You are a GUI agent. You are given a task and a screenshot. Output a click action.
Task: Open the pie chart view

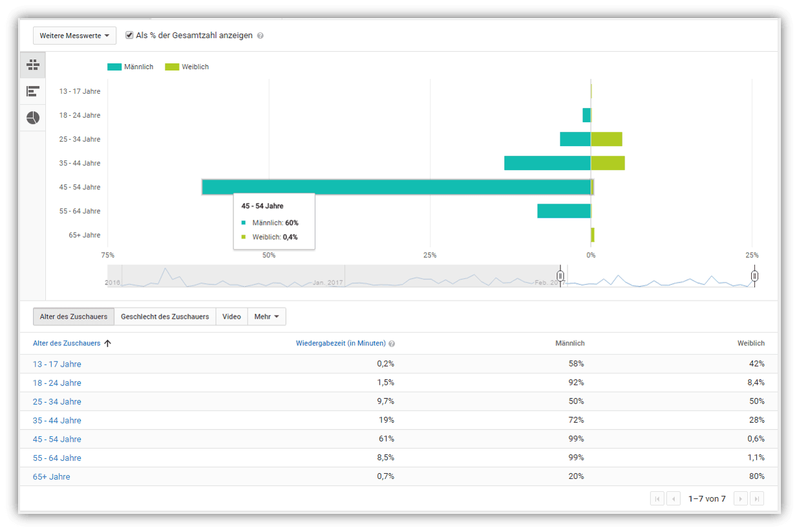tap(32, 117)
